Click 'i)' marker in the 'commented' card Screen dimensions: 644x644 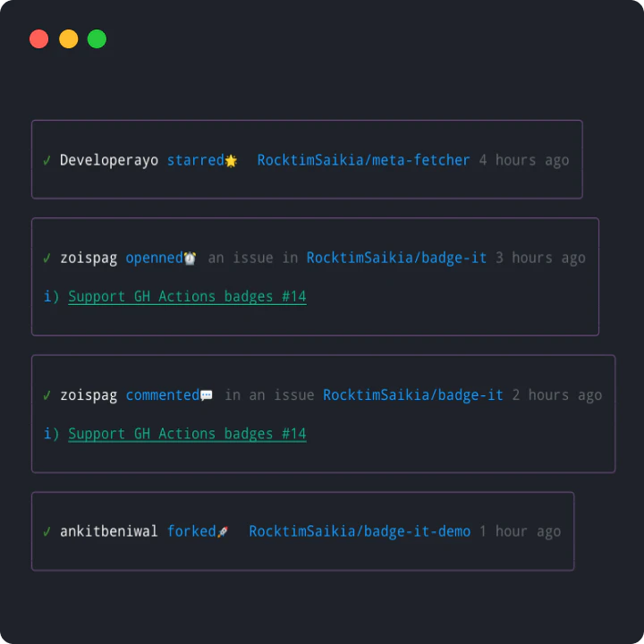pyautogui.click(x=51, y=434)
